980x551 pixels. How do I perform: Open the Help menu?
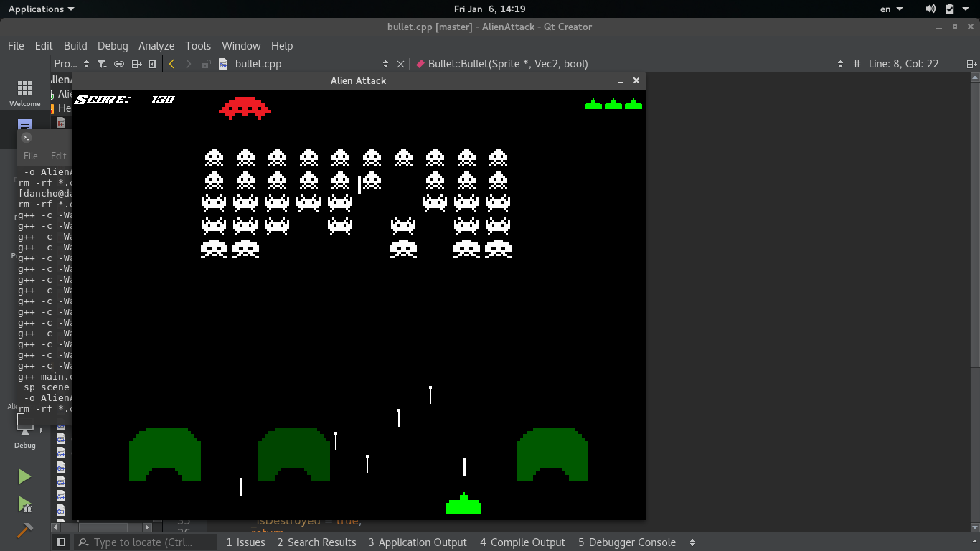pyautogui.click(x=282, y=45)
